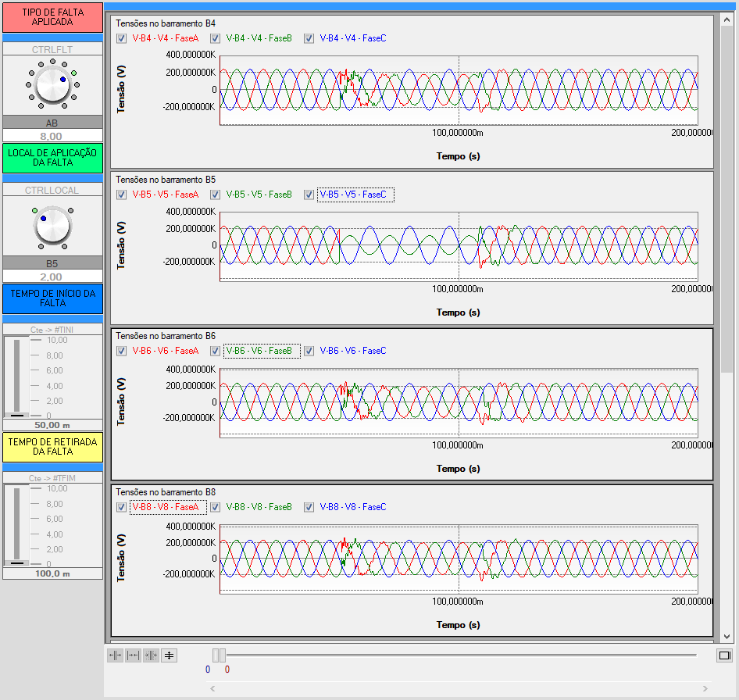
Task: Click the expand-cursors toolbar icon
Action: [x=115, y=655]
